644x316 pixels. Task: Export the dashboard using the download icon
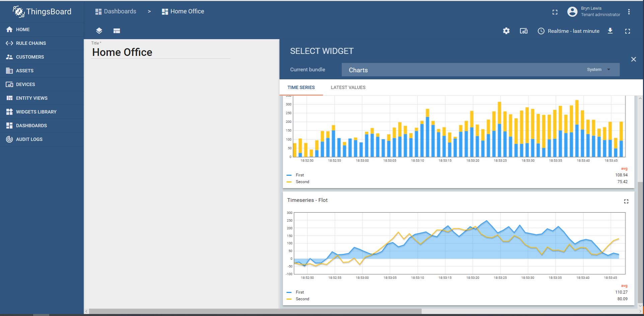610,31
